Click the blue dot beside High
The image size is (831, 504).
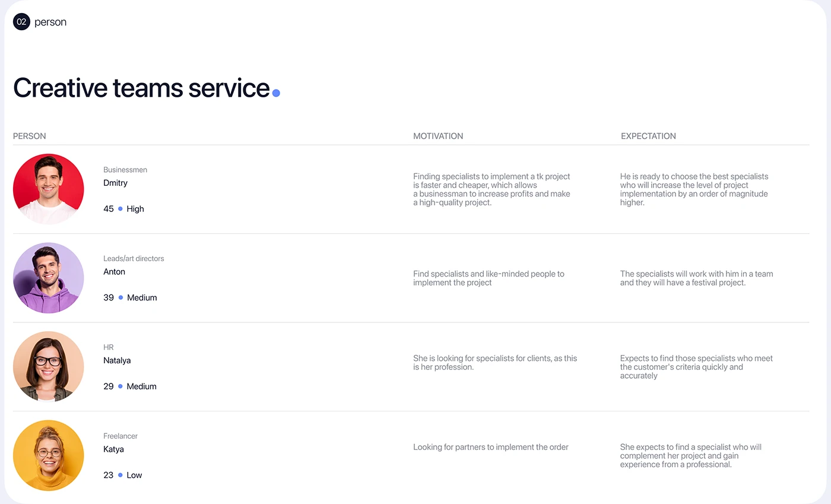120,209
